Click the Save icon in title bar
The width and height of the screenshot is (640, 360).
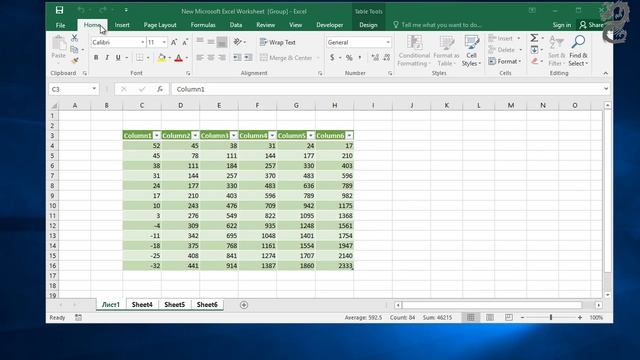click(x=60, y=10)
